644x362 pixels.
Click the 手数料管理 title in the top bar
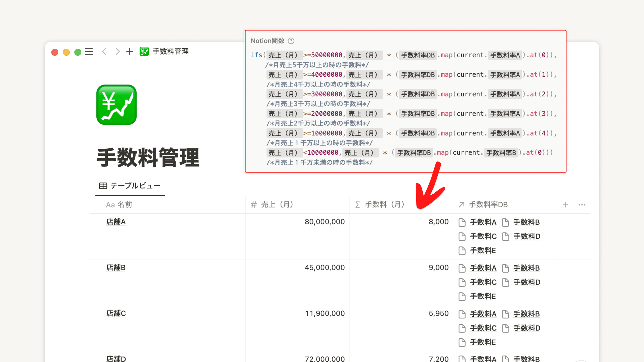click(x=170, y=51)
